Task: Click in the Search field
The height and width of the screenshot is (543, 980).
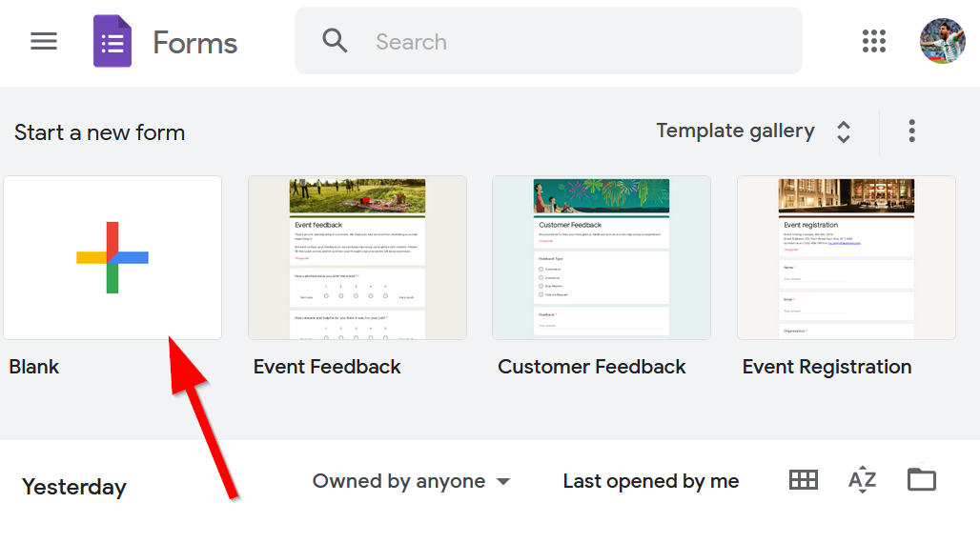Action: pos(572,42)
